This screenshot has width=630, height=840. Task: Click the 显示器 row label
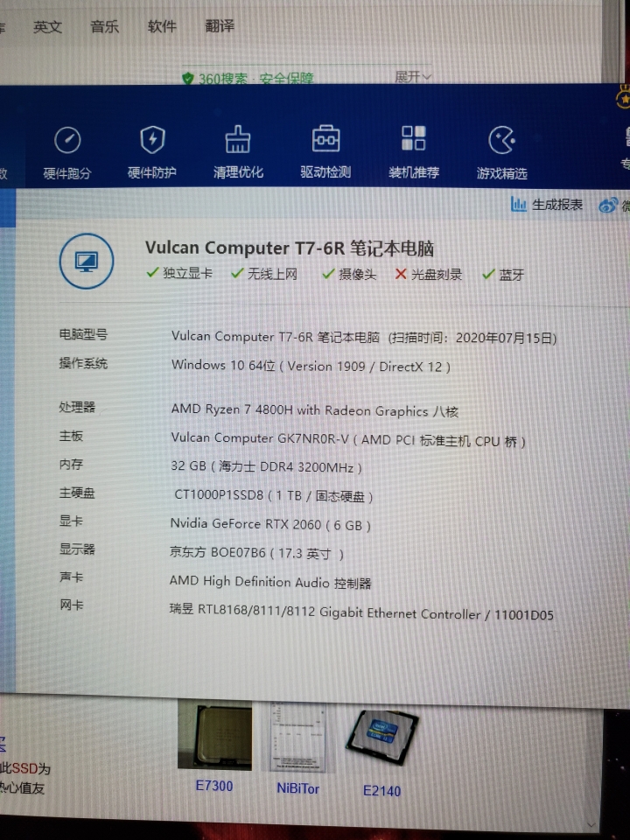coord(77,549)
